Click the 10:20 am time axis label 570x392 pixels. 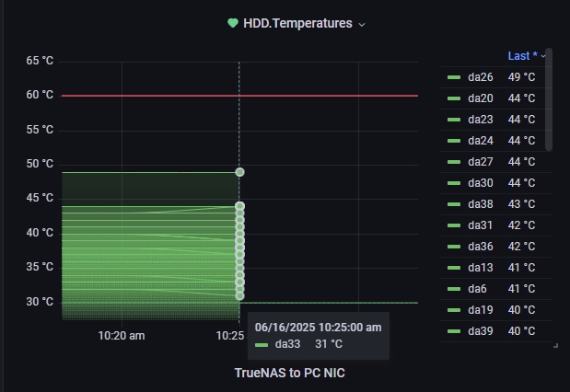coord(122,335)
